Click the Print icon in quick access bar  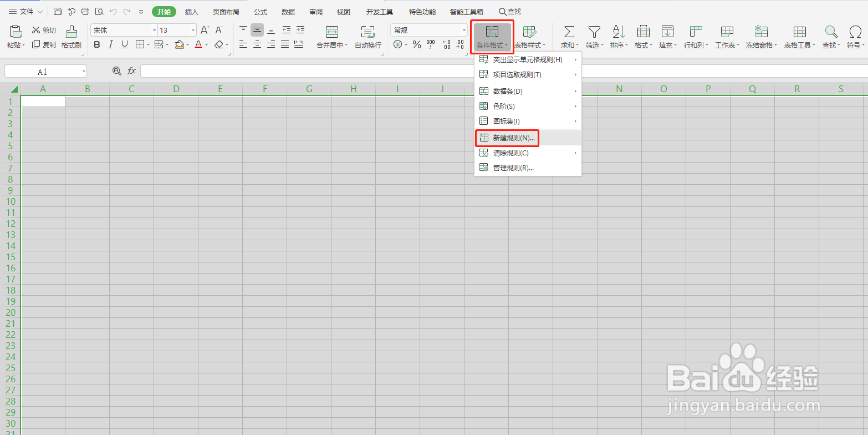coord(85,12)
